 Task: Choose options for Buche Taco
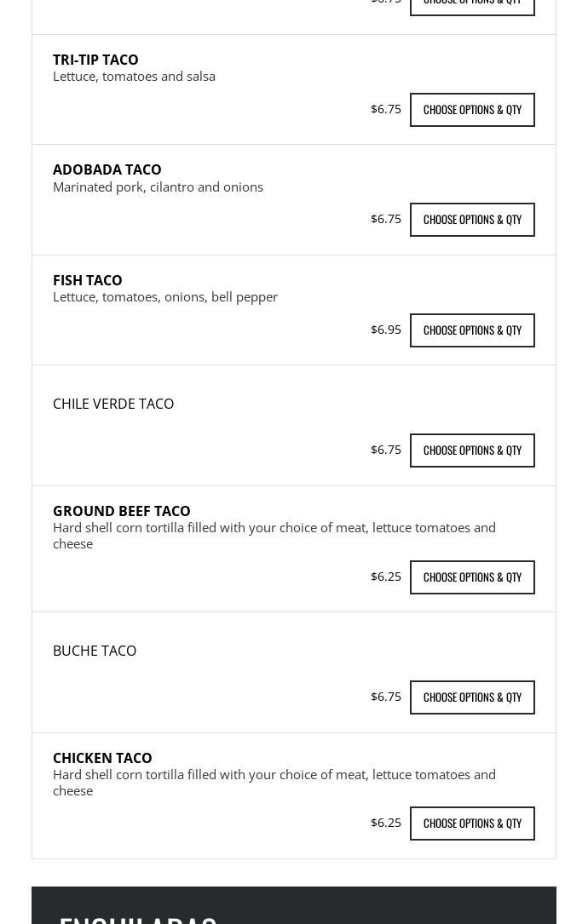(x=472, y=697)
